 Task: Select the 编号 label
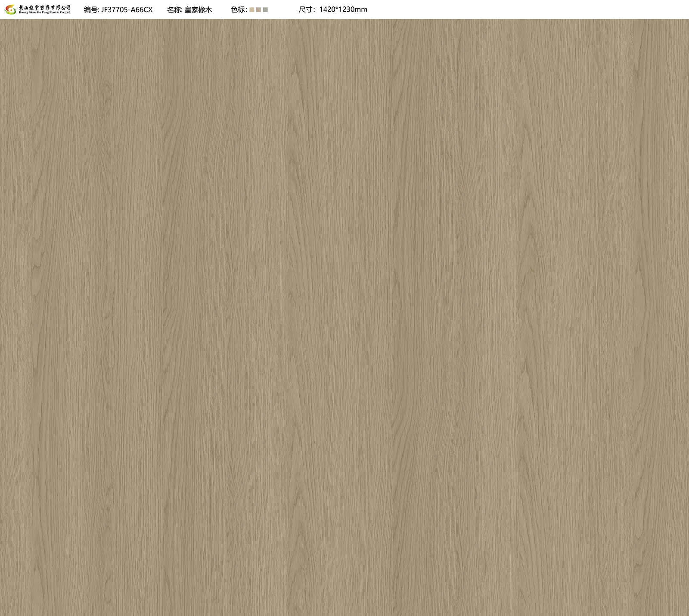(91, 9)
